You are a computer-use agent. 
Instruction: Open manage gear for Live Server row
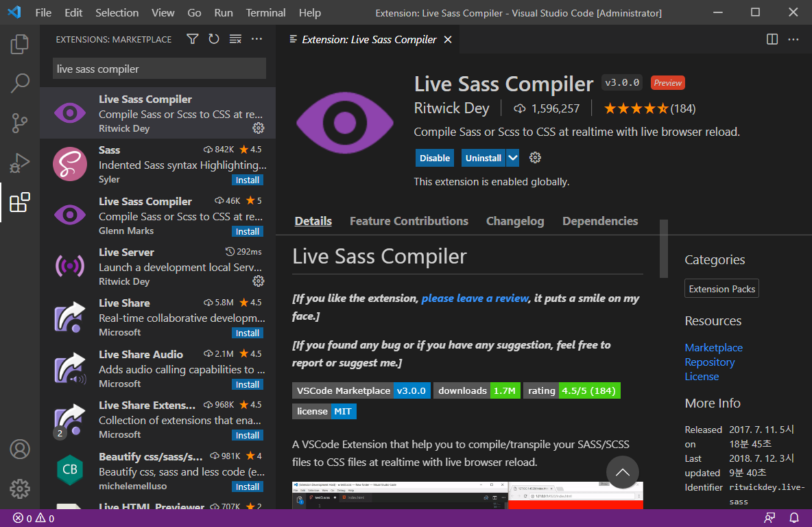(259, 281)
